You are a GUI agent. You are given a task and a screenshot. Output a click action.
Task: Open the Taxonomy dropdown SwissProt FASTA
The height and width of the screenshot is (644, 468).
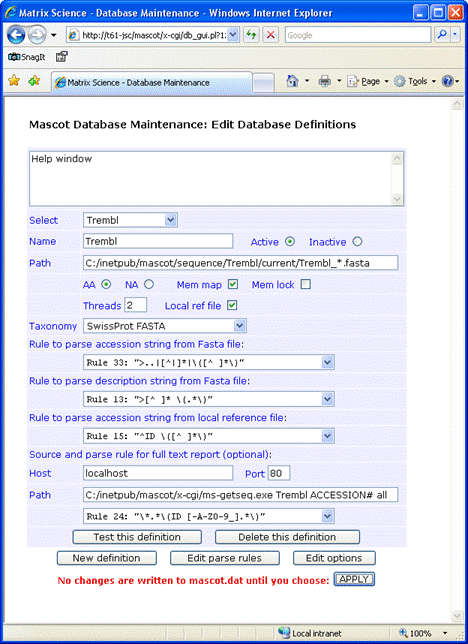(x=165, y=326)
